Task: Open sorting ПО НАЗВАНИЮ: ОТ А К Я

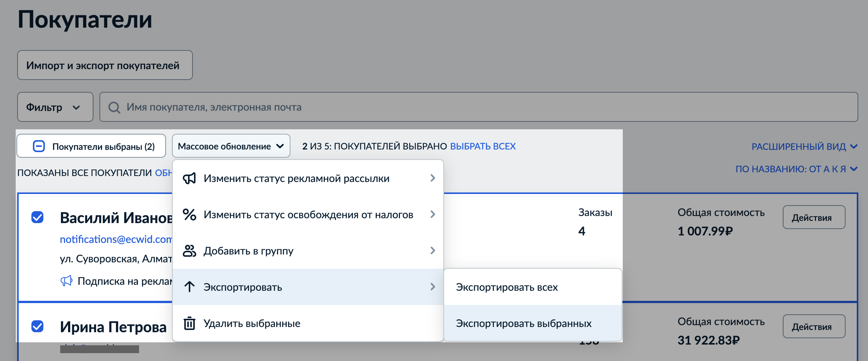Action: (796, 169)
